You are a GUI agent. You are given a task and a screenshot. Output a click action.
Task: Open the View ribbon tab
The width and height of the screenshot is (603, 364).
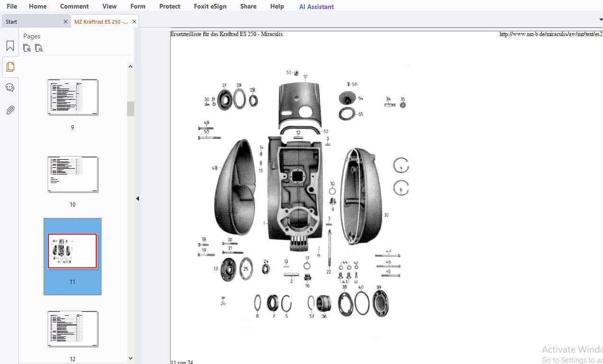coord(110,6)
